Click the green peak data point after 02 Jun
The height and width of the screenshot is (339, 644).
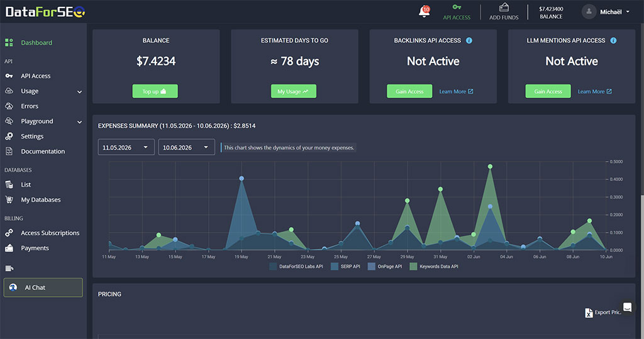pyautogui.click(x=490, y=167)
